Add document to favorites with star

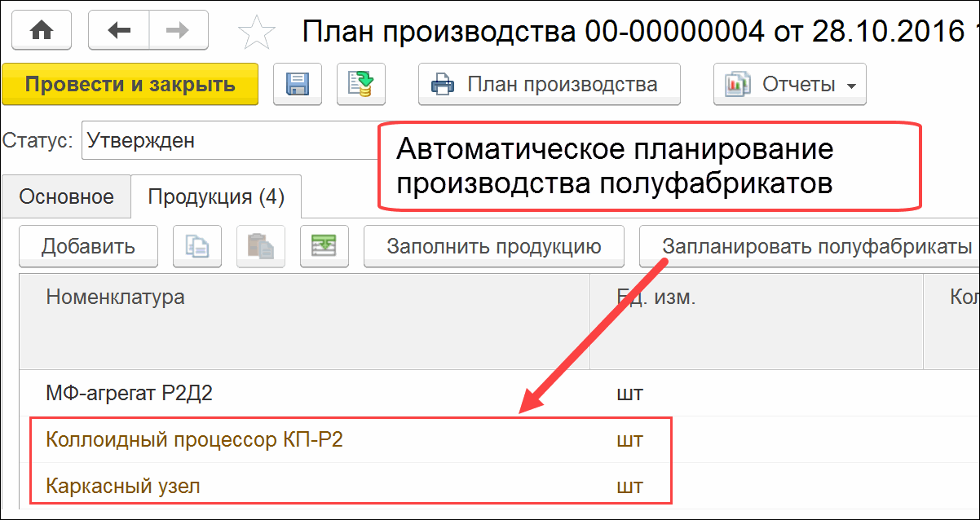point(256,33)
